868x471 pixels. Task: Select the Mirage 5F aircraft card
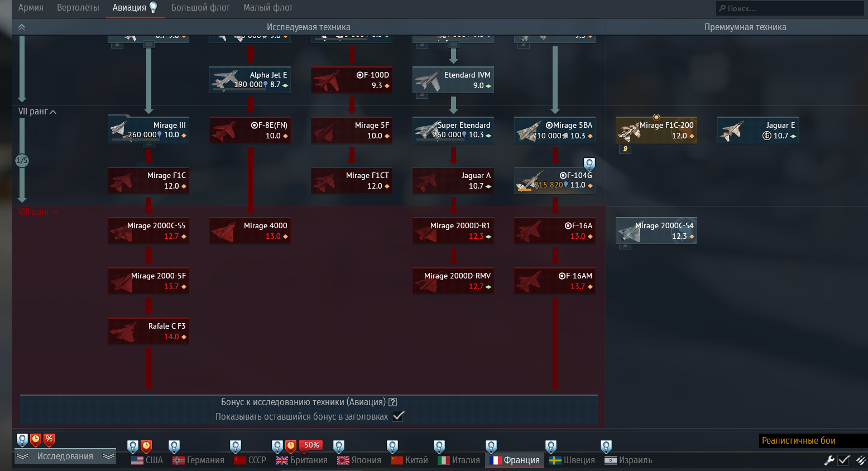[352, 130]
